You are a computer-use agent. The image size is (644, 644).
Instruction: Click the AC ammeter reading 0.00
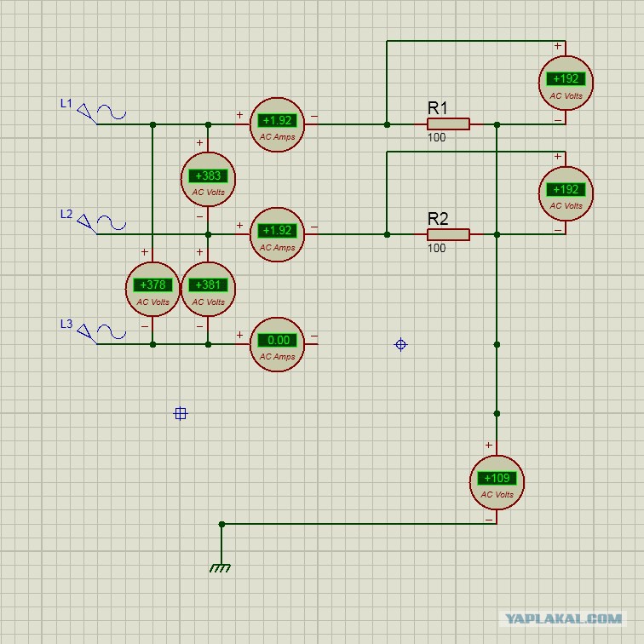[277, 344]
